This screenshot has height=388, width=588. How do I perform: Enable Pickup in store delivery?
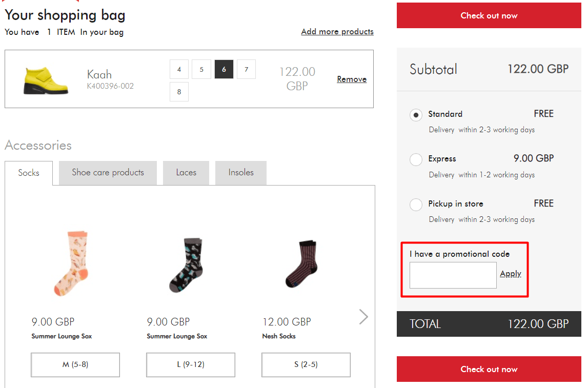coord(416,205)
